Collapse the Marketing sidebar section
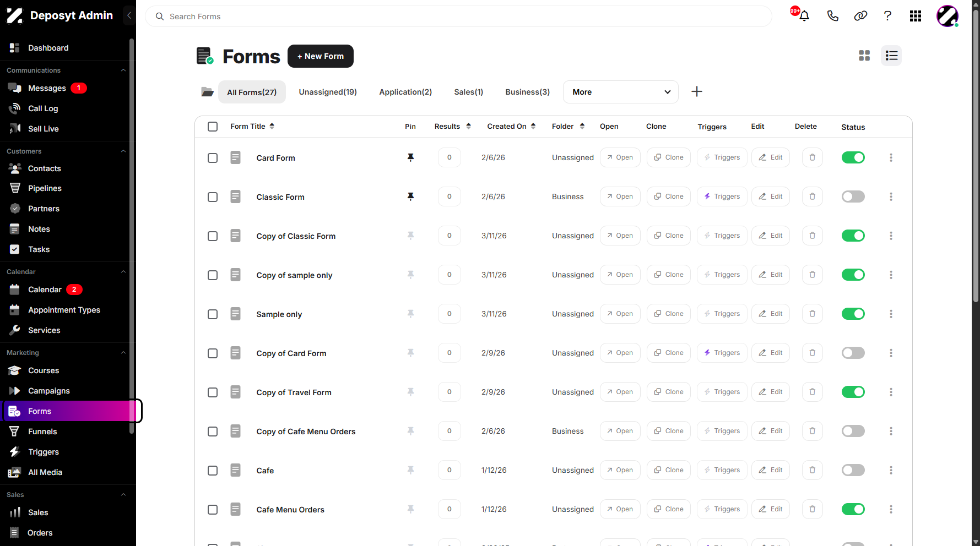This screenshot has height=546, width=980. [x=123, y=353]
